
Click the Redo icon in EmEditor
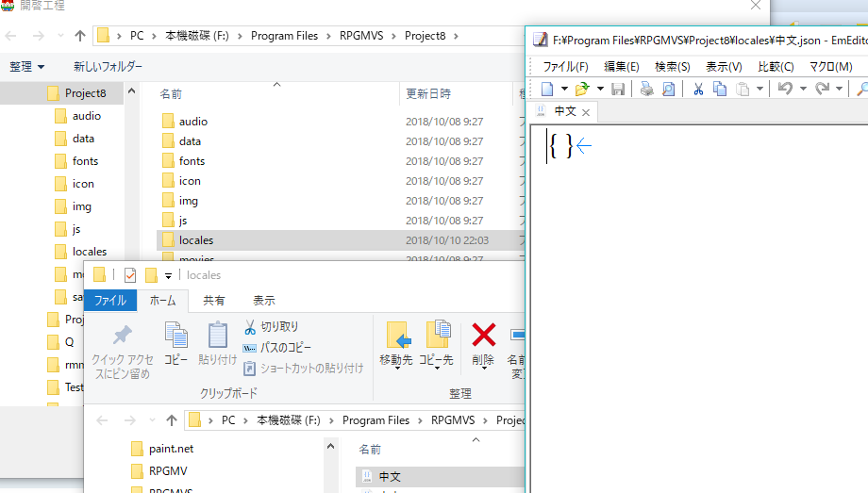(822, 89)
